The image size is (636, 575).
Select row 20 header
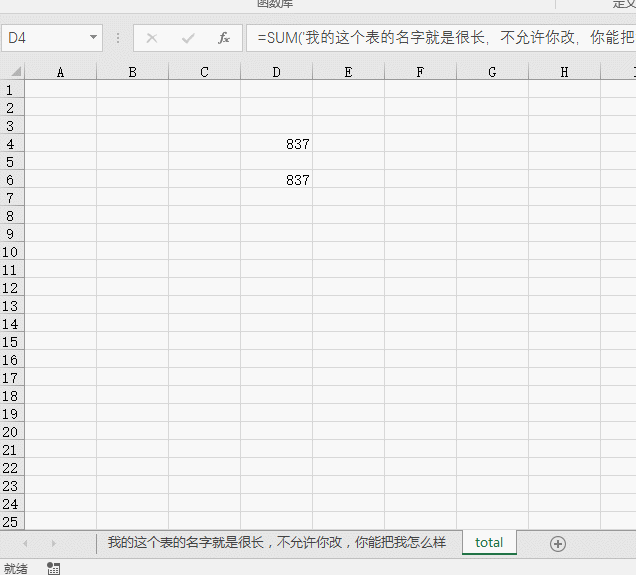tap(12, 432)
